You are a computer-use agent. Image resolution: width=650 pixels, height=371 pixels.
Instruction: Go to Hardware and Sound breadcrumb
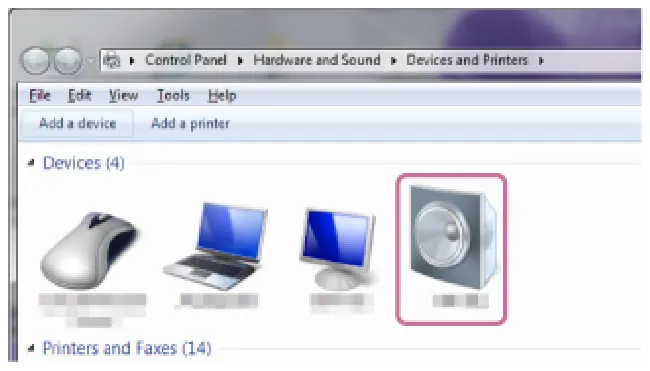(x=317, y=60)
